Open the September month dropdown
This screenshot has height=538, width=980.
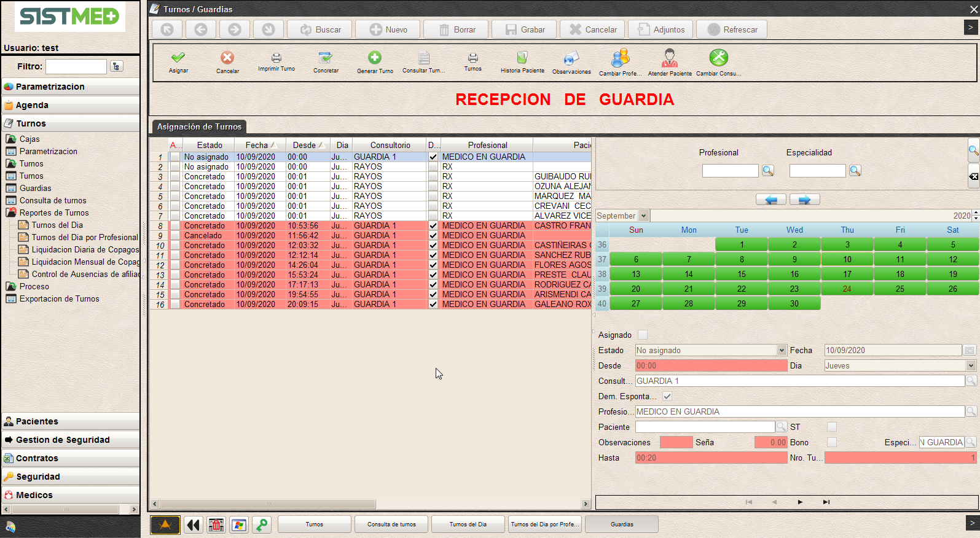pyautogui.click(x=643, y=216)
